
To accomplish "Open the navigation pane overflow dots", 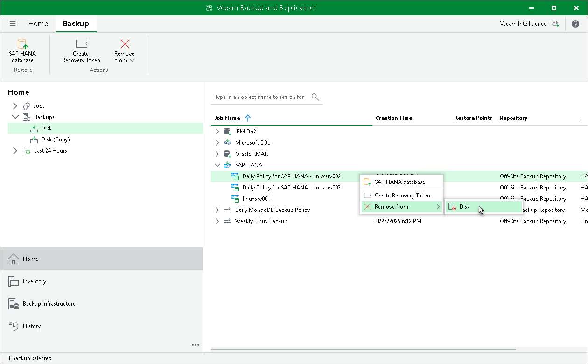I will 196,345.
